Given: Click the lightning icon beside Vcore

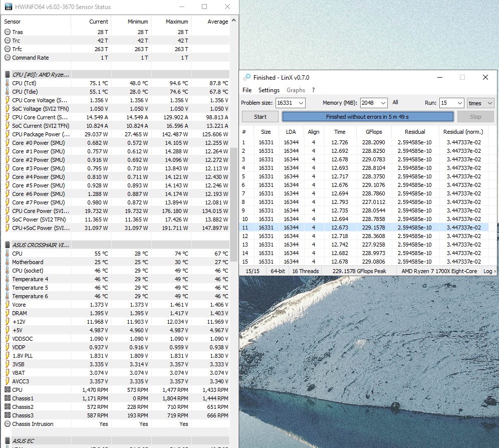Looking at the screenshot, I should click(7, 305).
